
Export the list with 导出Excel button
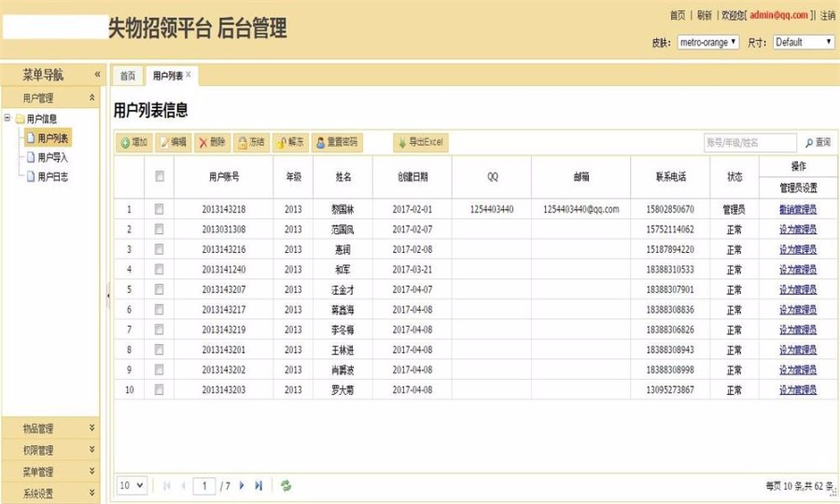pyautogui.click(x=421, y=143)
